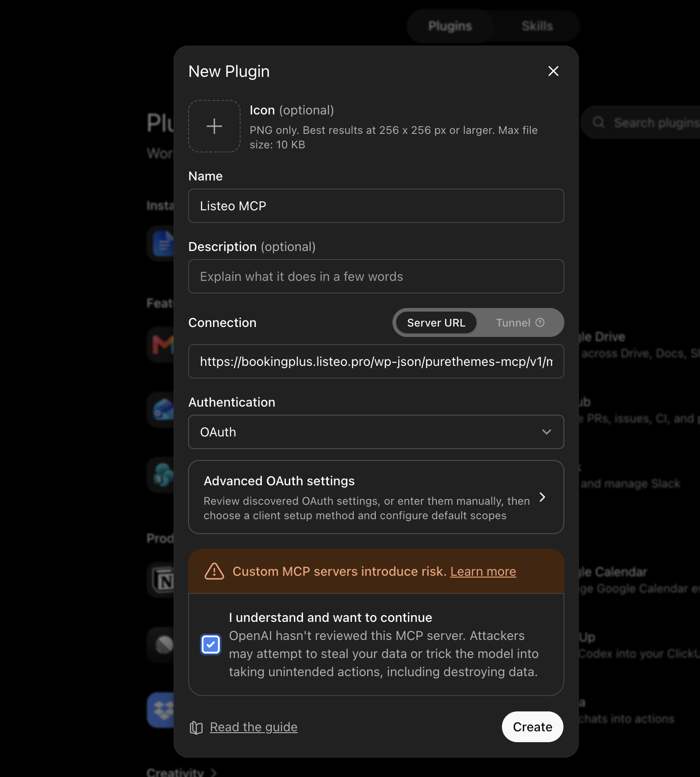The image size is (700, 777).
Task: Close the New Plugin dialog
Action: [553, 71]
